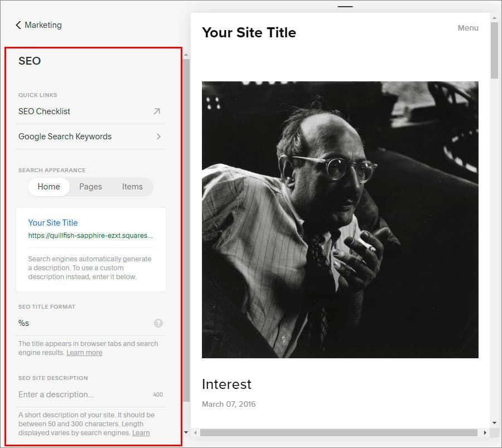The image size is (502, 448).
Task: Open the Learn more link
Action: (84, 353)
